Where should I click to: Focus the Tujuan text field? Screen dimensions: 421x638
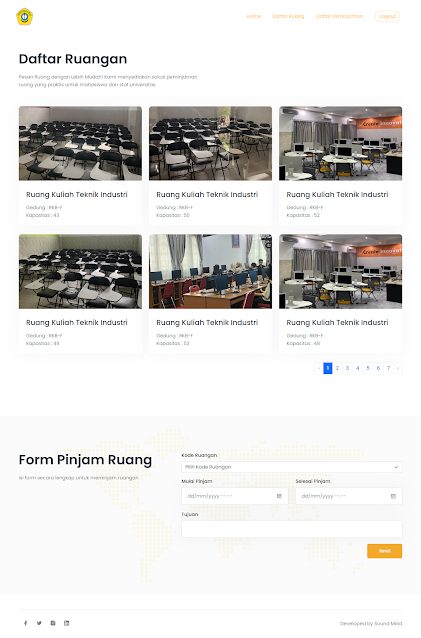[292, 529]
